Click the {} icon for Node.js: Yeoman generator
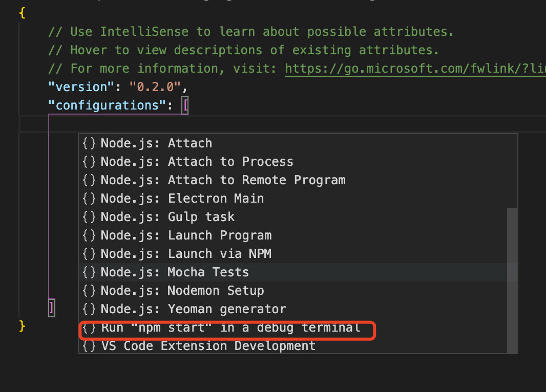Image resolution: width=546 pixels, height=392 pixels. [x=88, y=309]
